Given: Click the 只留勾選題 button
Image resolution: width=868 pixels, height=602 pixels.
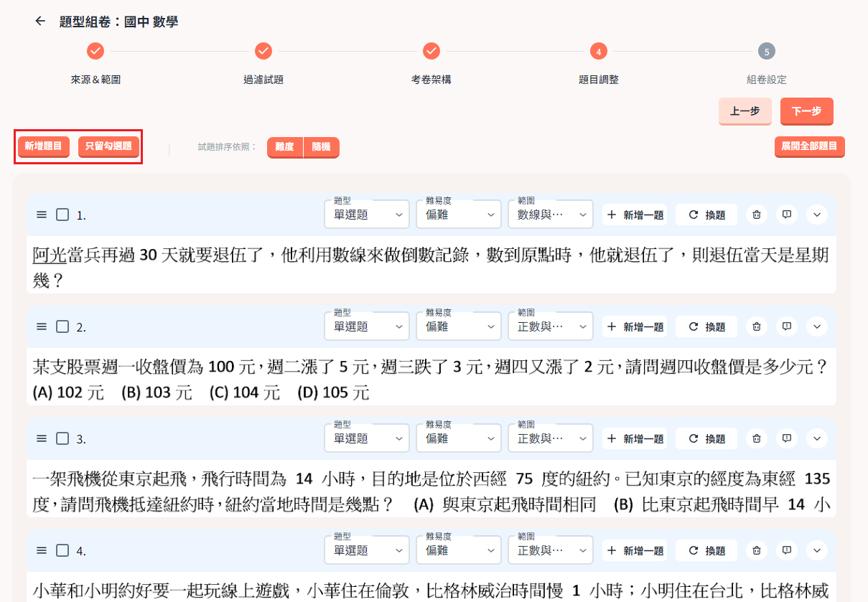Looking at the screenshot, I should (108, 146).
